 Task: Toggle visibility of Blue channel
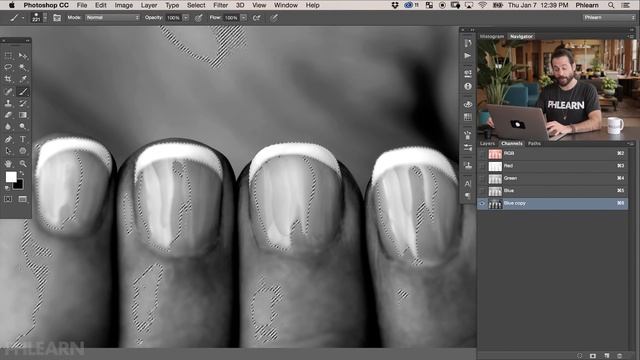482,191
